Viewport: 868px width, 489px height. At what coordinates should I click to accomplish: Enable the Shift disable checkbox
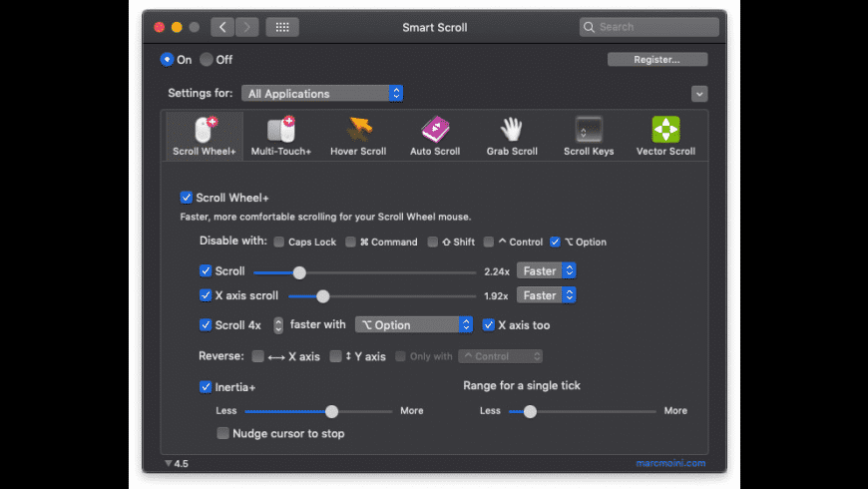pos(432,242)
